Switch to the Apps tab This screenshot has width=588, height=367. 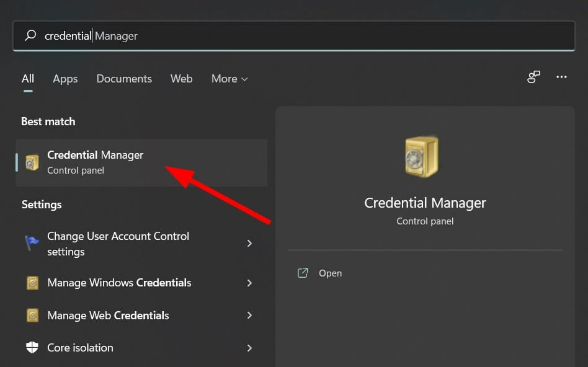65,79
